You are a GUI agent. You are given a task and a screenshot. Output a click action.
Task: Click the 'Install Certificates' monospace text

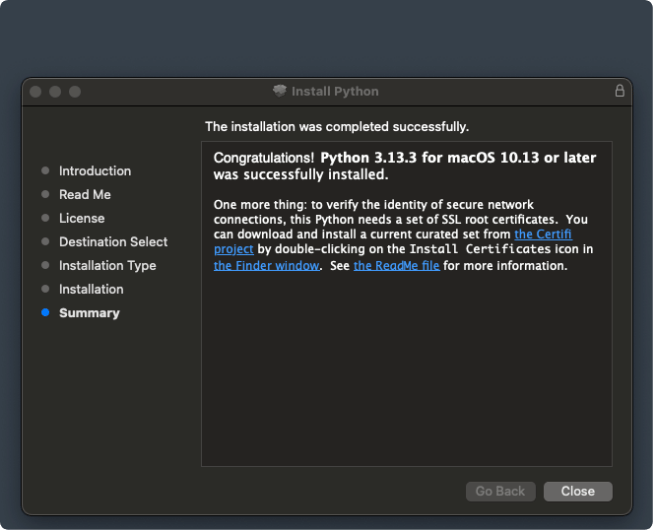480,249
